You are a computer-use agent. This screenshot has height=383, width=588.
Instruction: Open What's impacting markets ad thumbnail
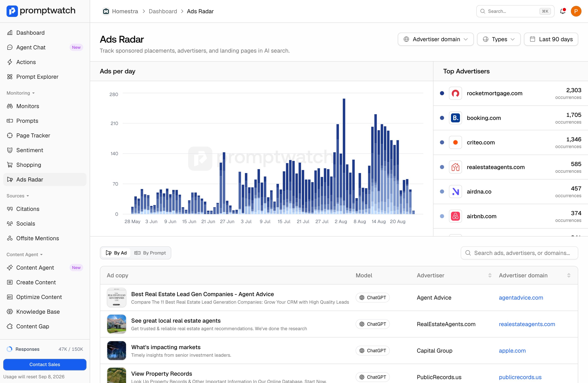[x=117, y=350]
